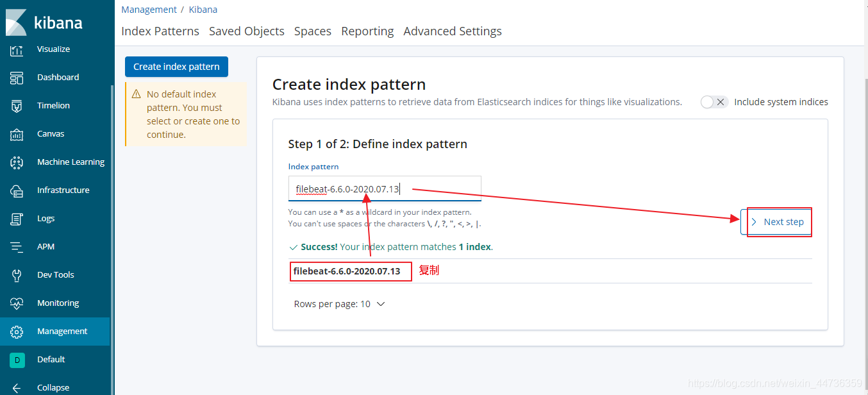Open Management via its gear icon
868x395 pixels.
(17, 332)
